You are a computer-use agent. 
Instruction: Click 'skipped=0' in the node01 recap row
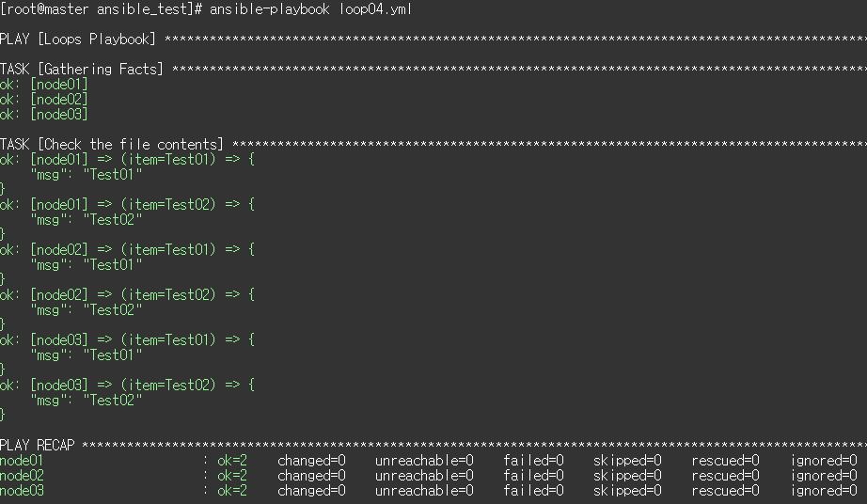[x=627, y=461]
